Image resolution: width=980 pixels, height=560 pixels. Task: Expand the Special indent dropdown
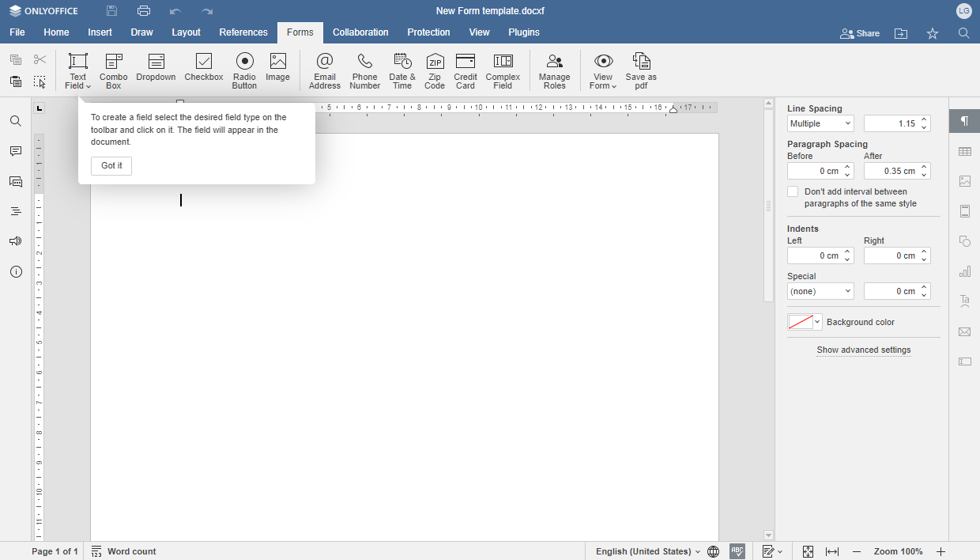[x=820, y=291]
